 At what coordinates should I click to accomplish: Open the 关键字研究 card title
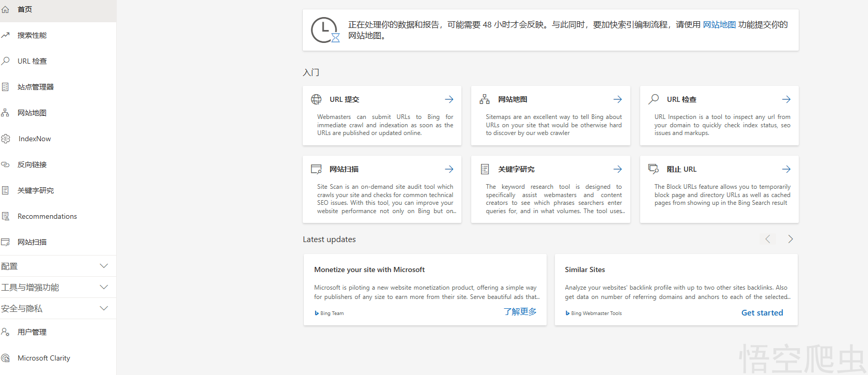(516, 169)
